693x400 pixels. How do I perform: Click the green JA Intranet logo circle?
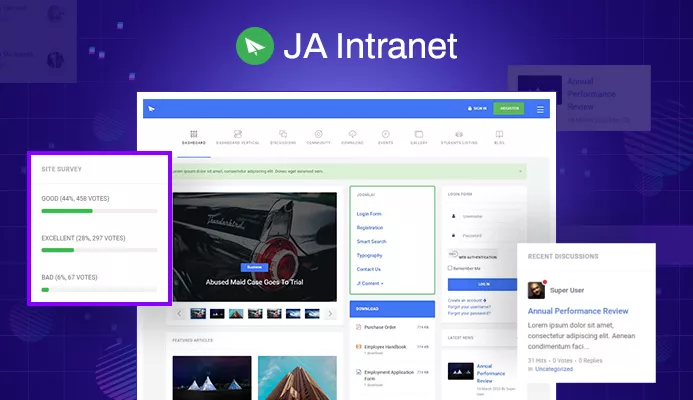point(255,46)
